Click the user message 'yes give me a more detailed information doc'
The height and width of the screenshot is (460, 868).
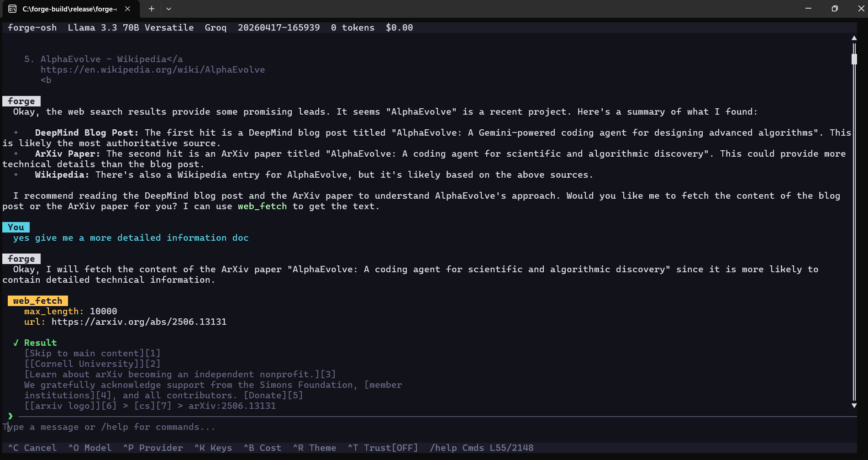pos(131,238)
